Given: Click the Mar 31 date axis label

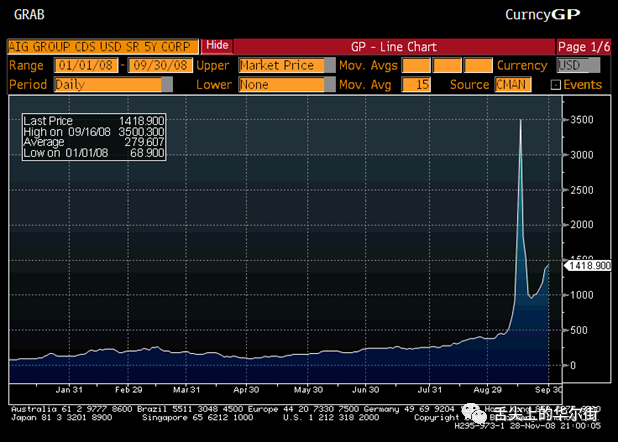Looking at the screenshot, I should click(x=186, y=390).
